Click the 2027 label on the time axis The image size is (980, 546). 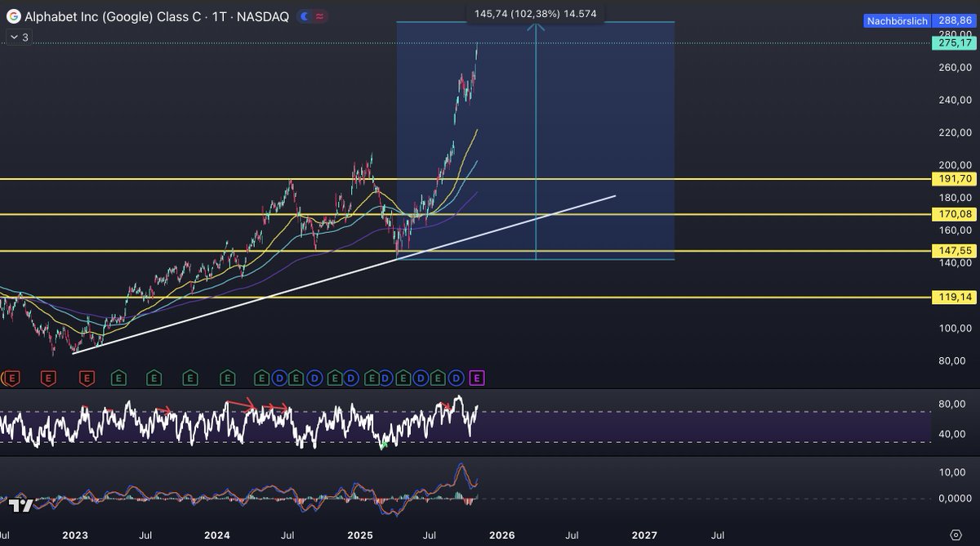coord(644,535)
